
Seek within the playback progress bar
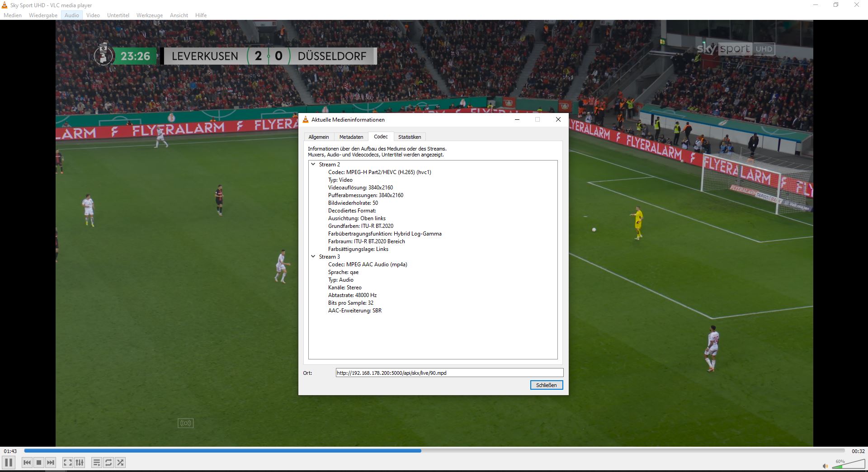(x=434, y=451)
